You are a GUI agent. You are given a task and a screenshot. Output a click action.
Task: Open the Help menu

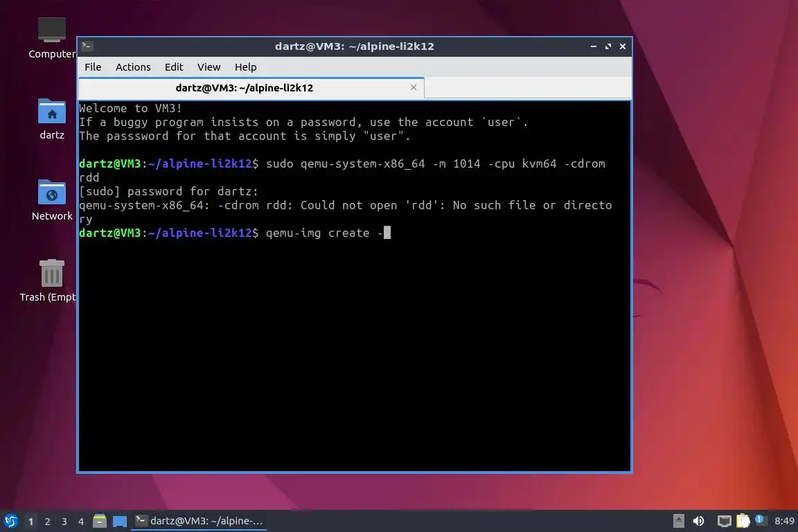pyautogui.click(x=245, y=67)
